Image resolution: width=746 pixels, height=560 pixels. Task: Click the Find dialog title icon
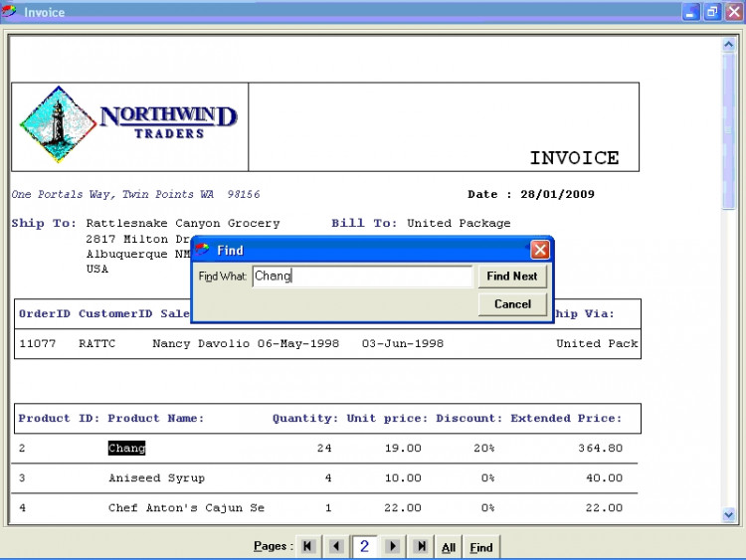[x=202, y=250]
